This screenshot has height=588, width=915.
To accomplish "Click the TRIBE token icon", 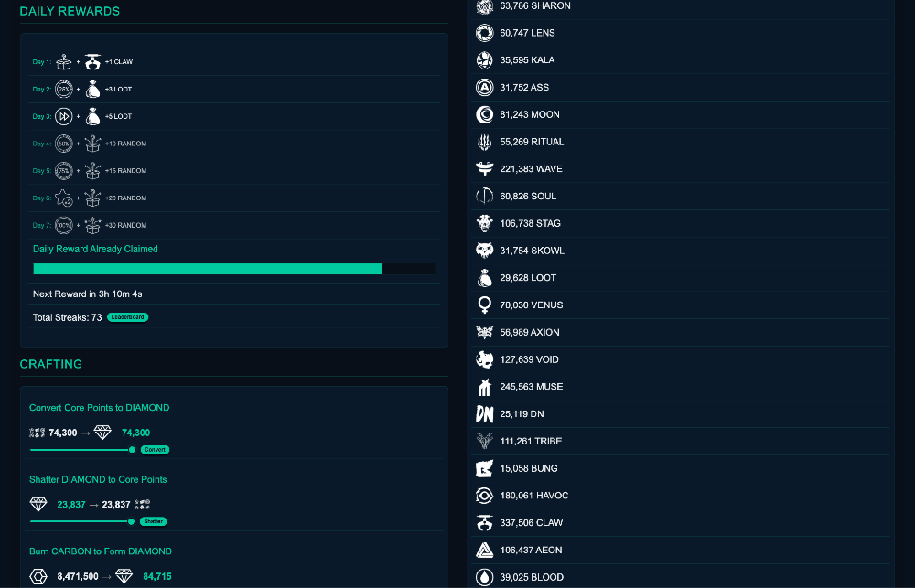I will pos(484,442).
